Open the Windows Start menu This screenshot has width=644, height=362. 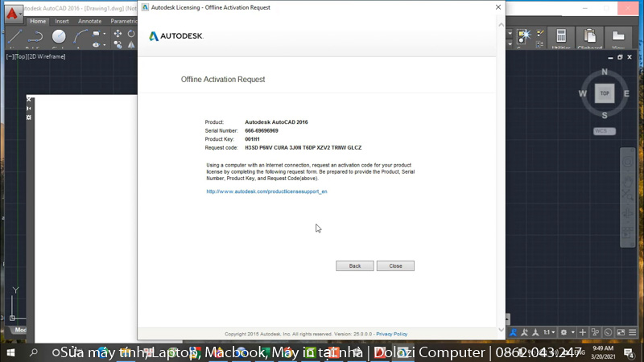point(10,352)
